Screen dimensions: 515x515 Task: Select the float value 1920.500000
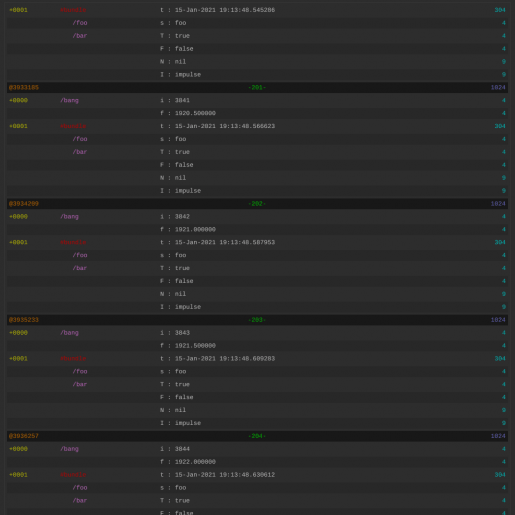(x=195, y=113)
